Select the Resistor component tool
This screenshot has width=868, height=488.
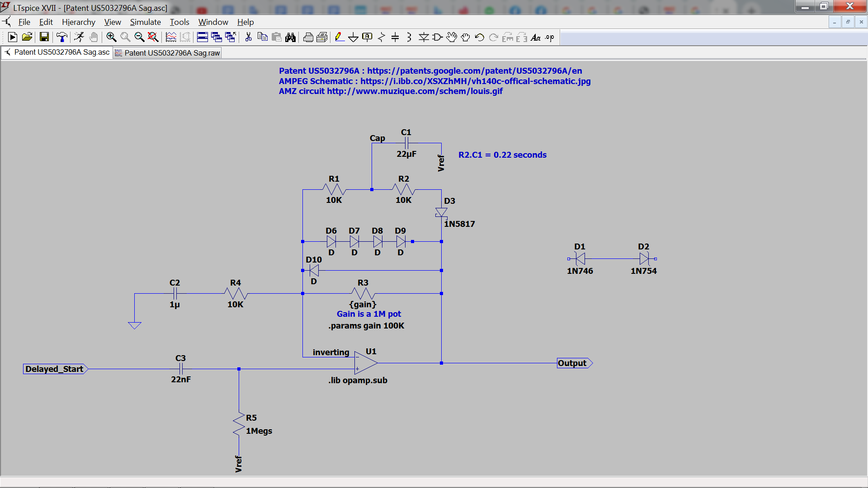[381, 38]
